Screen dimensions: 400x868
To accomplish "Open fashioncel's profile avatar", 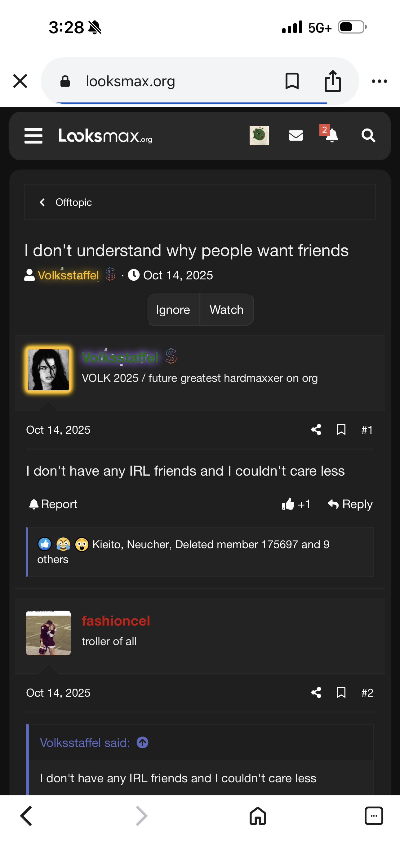I will [48, 633].
